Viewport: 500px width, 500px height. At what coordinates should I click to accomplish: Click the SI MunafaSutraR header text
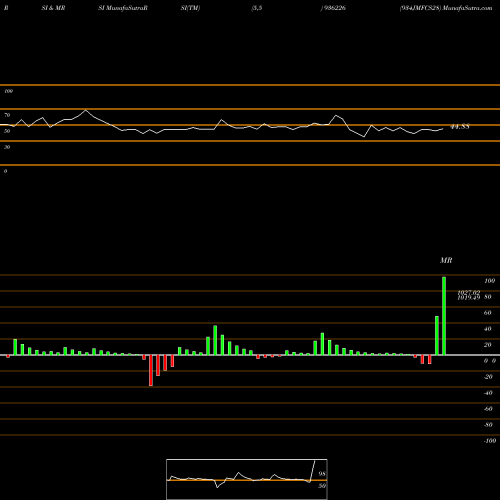click(x=123, y=8)
